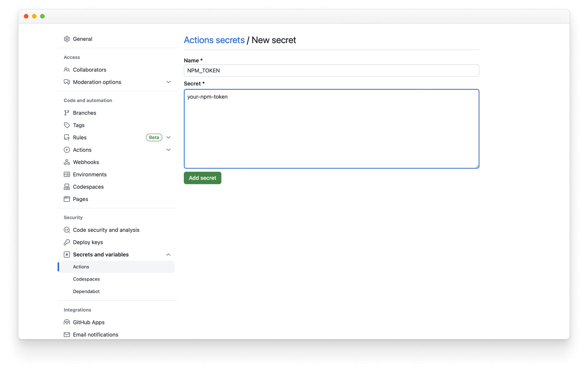Click inside the Secret text area
The image size is (588, 371).
[331, 129]
